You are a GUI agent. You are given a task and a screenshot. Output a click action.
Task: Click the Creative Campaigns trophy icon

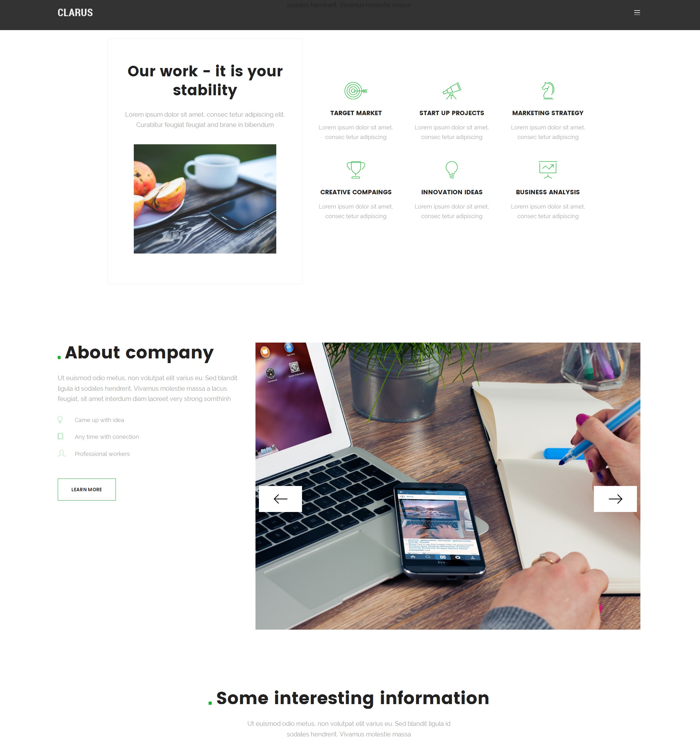[356, 169]
